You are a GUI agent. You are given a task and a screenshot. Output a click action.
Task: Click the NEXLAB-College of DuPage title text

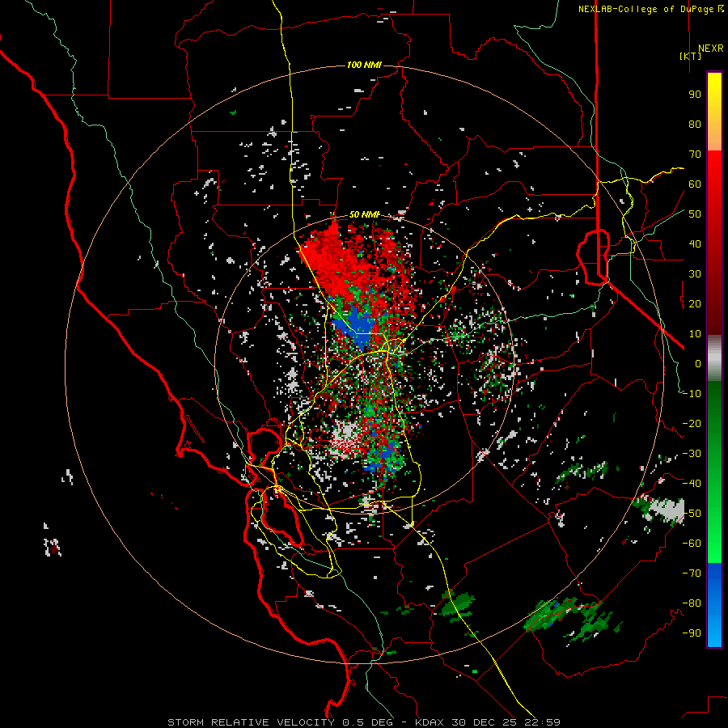(x=650, y=9)
